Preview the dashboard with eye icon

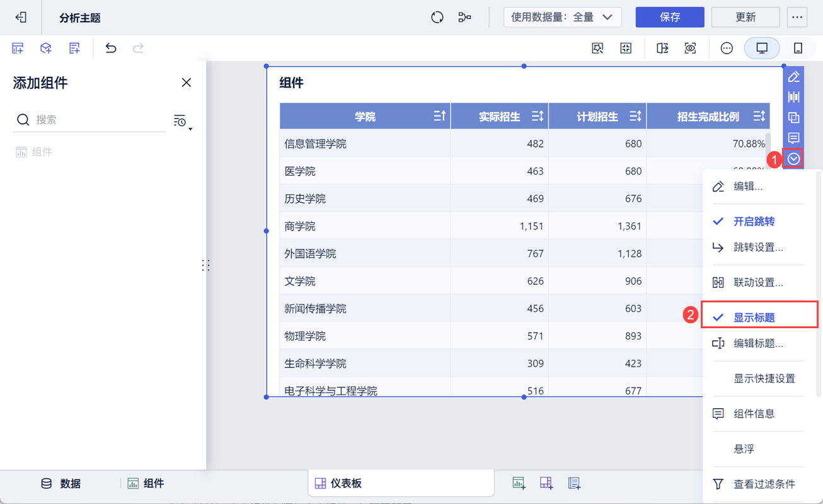[x=691, y=49]
